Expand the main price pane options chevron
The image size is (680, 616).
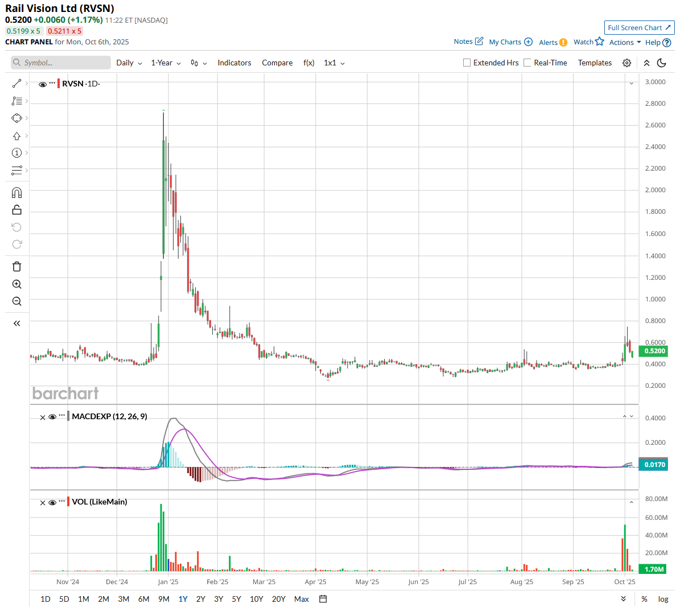click(x=632, y=83)
